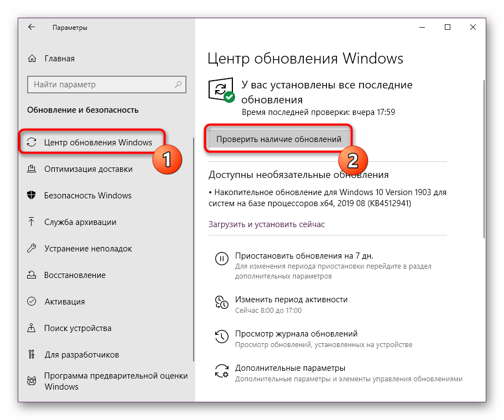Click the Служба архивации arrow icon
Image resolution: width=504 pixels, height=420 pixels.
pyautogui.click(x=32, y=222)
